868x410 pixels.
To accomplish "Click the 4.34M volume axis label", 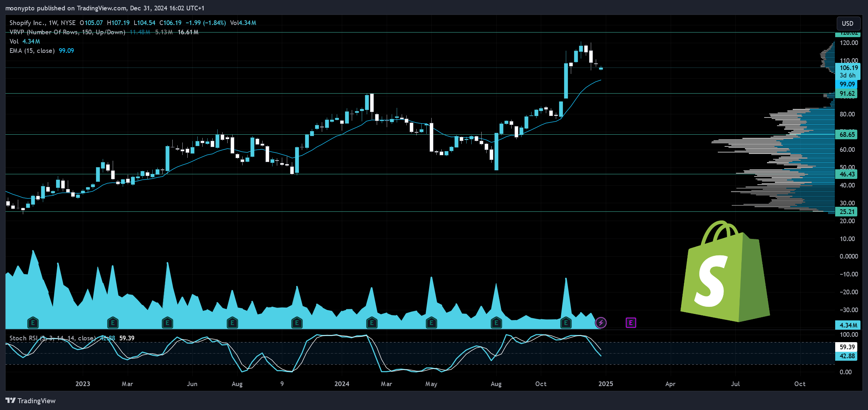I will [848, 325].
